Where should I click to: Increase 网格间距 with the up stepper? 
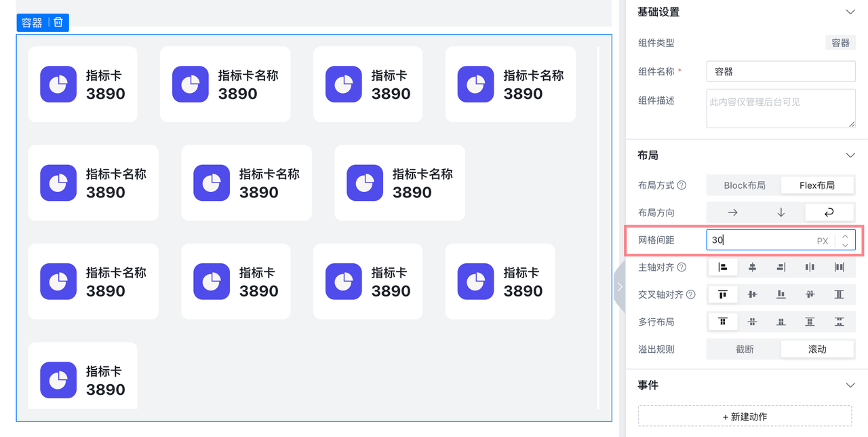click(845, 235)
